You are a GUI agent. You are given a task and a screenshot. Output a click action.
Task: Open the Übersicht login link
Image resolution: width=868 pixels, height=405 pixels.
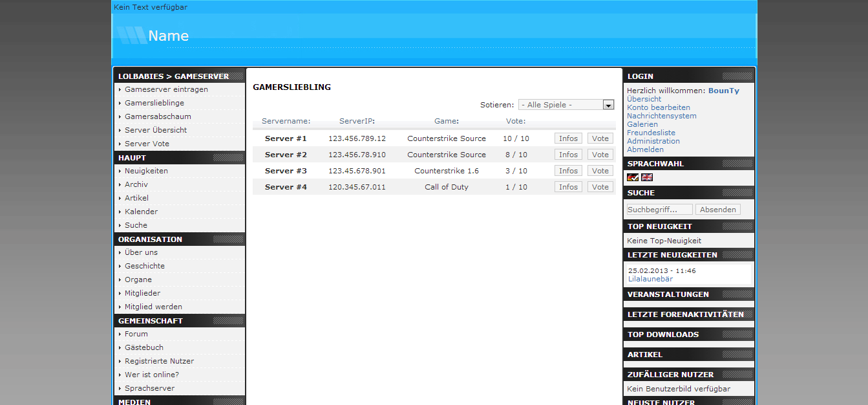click(644, 99)
